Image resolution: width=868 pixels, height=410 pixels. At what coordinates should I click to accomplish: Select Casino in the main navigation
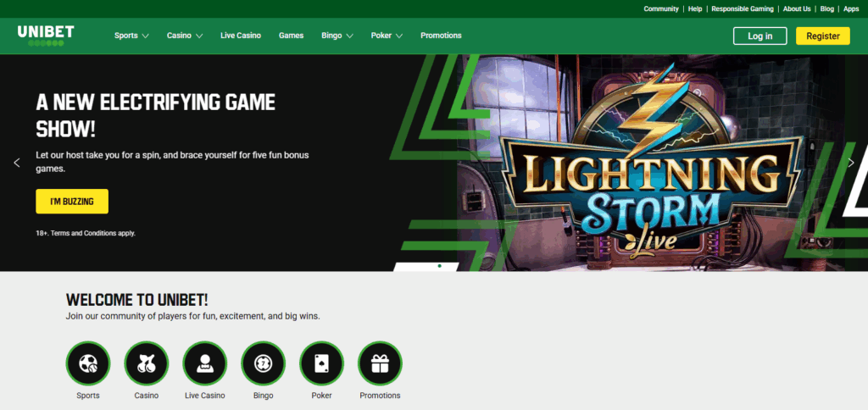point(180,36)
